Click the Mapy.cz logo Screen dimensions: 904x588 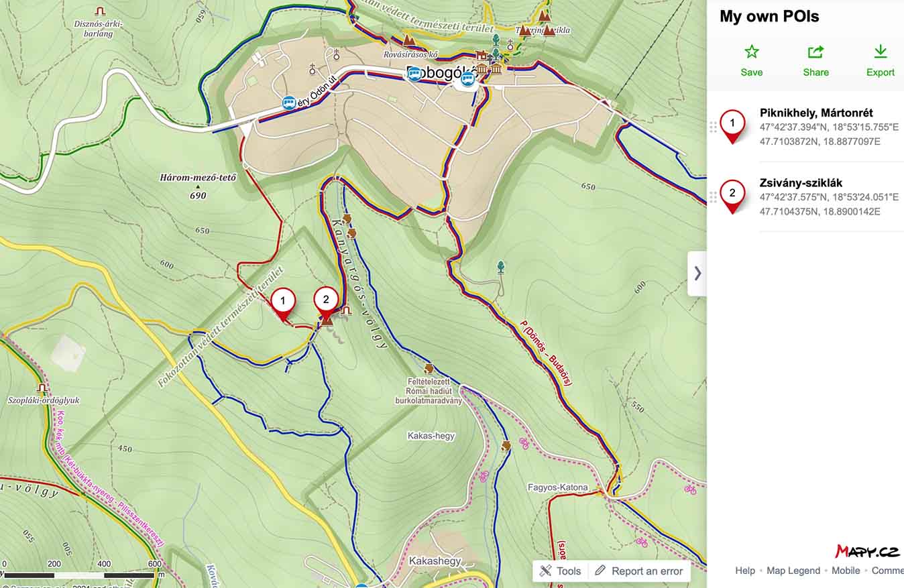point(866,552)
